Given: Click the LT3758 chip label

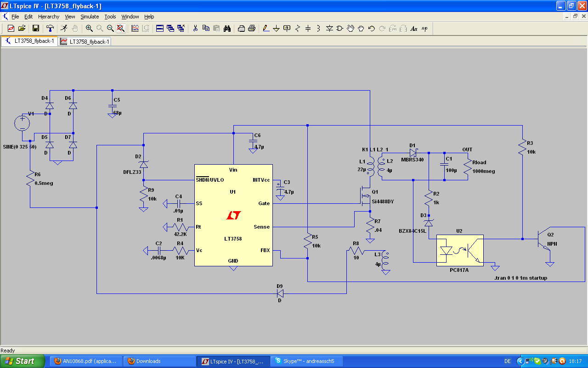Looking at the screenshot, I should [233, 239].
